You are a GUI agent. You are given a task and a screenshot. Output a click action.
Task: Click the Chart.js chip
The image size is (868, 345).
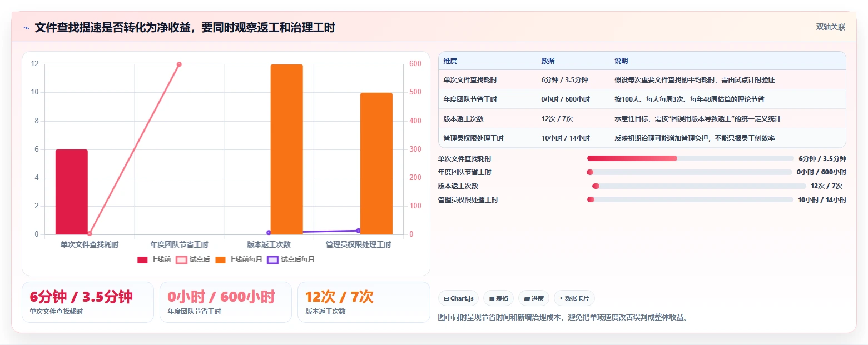click(x=459, y=298)
